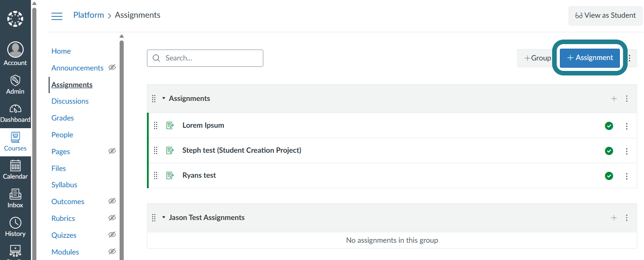644x260 pixels.
Task: Open the Canvas logo home icon
Action: coord(15,19)
